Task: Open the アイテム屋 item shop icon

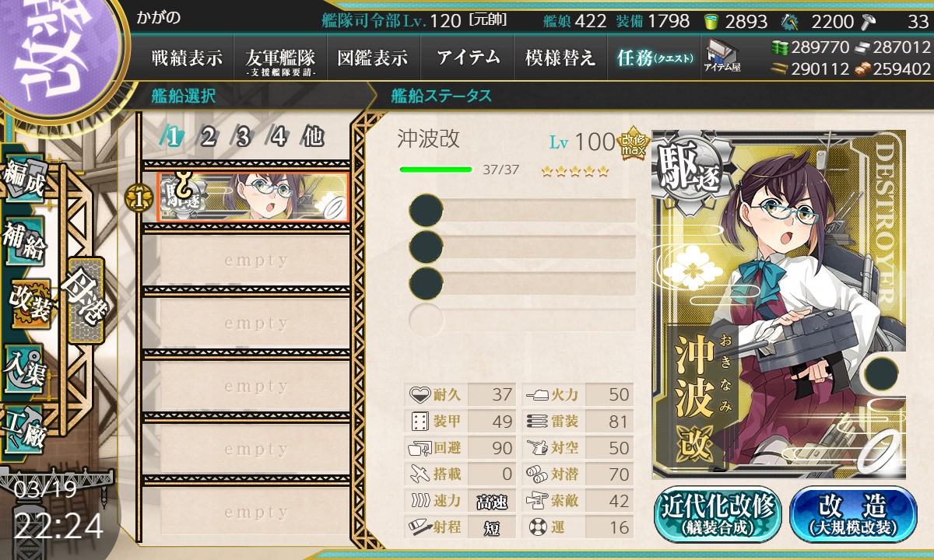Action: pos(723,55)
